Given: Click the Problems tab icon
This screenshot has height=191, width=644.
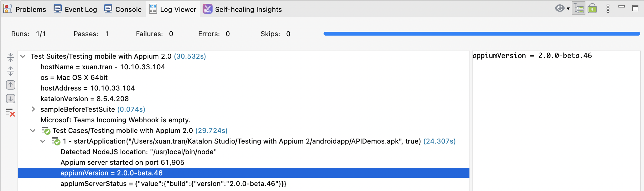Looking at the screenshot, I should (7, 9).
